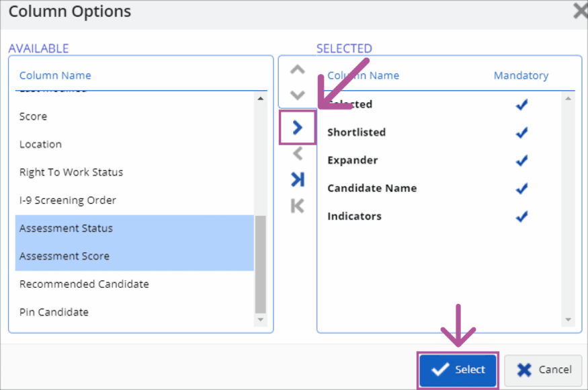Click the move right arrow icon
The image size is (588, 390).
click(298, 128)
